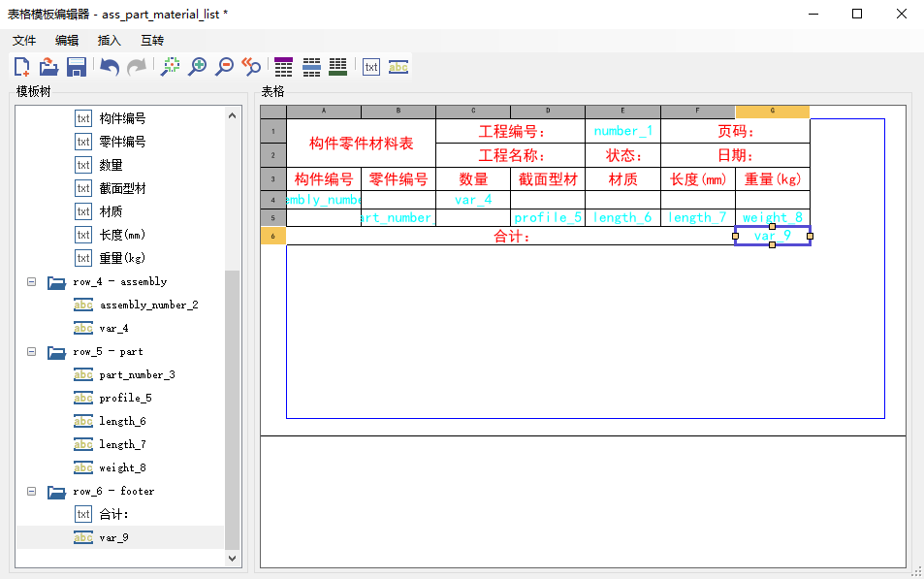Click the 截面型材 header cell in table

548,179
